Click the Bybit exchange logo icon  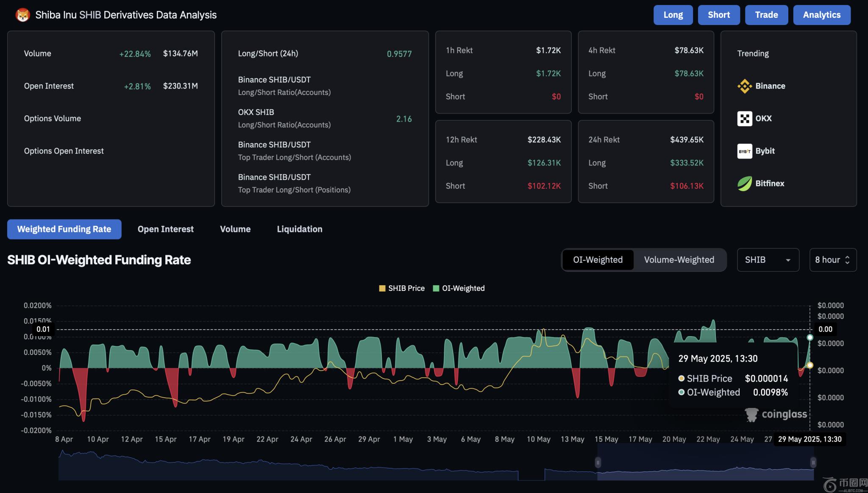[x=744, y=151]
